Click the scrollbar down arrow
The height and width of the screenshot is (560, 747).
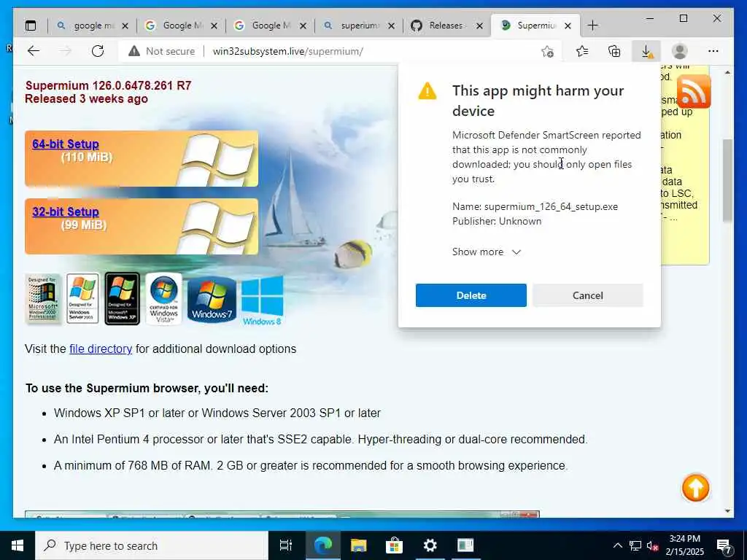727,511
